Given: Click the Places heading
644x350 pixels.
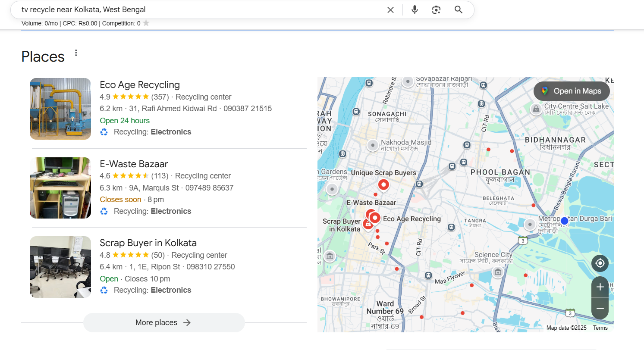Looking at the screenshot, I should point(43,56).
